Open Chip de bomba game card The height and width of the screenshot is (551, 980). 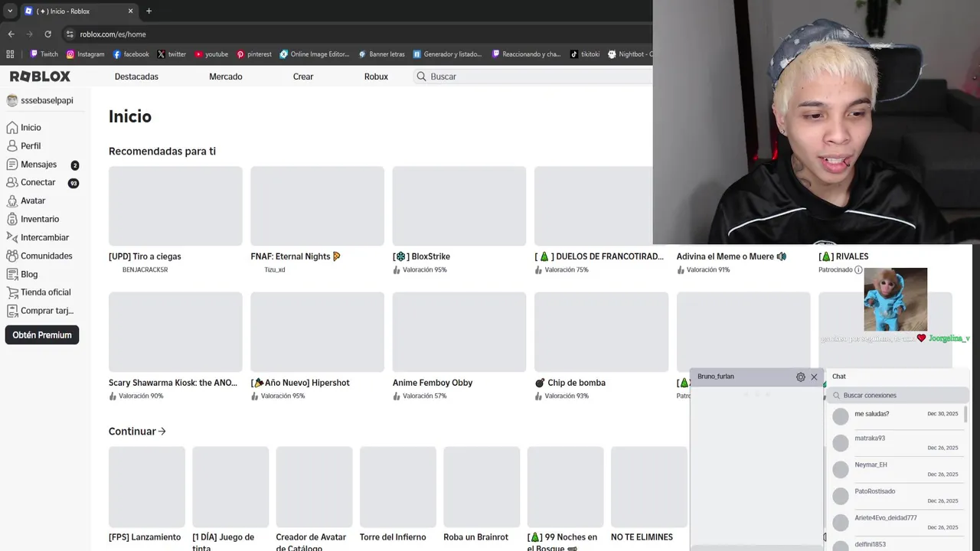[x=601, y=346]
